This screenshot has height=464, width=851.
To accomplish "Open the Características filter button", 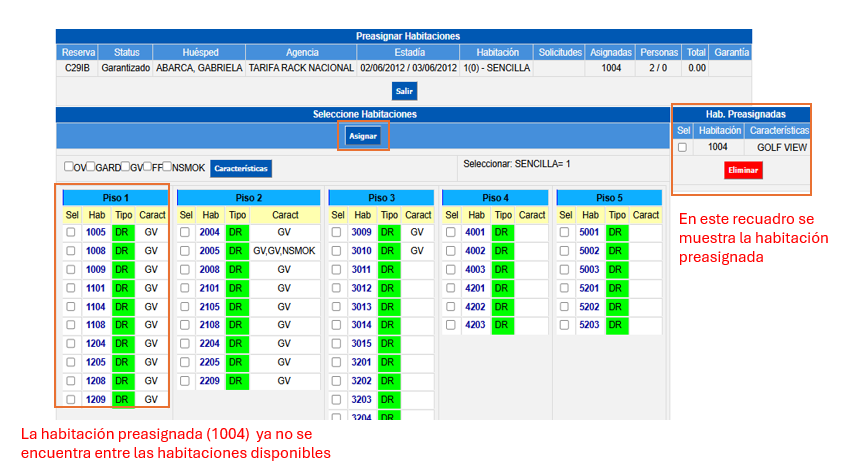I will pyautogui.click(x=241, y=168).
